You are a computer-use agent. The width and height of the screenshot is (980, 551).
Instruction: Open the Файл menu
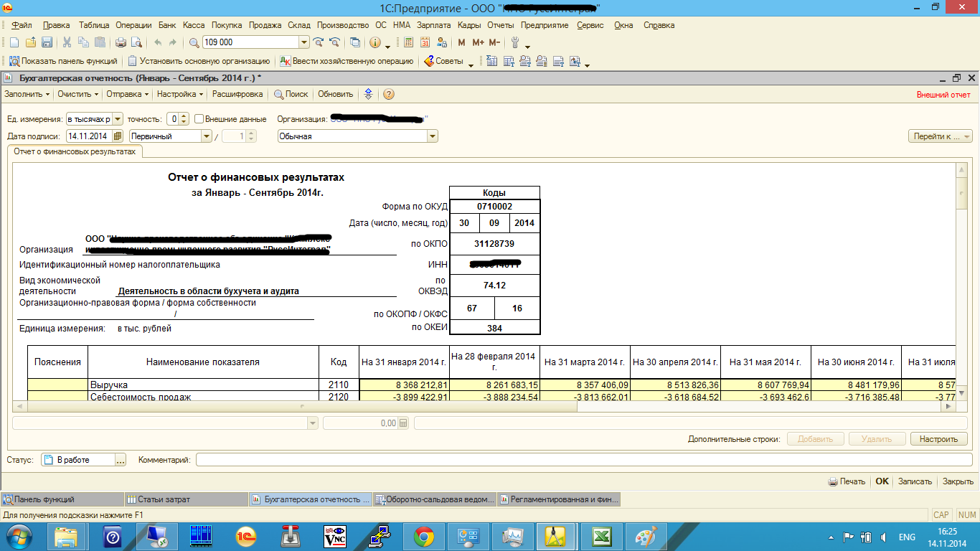(22, 25)
